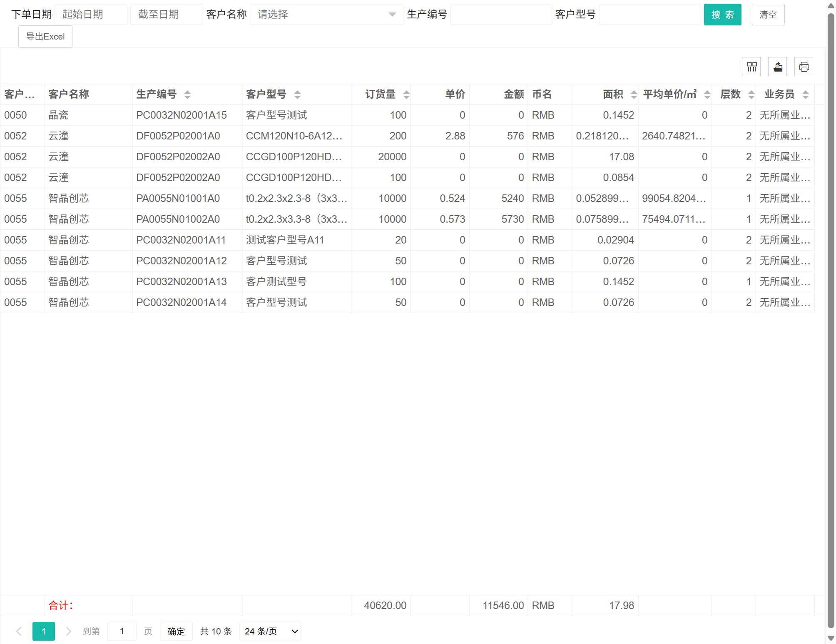Click the go-to page number input

[122, 631]
